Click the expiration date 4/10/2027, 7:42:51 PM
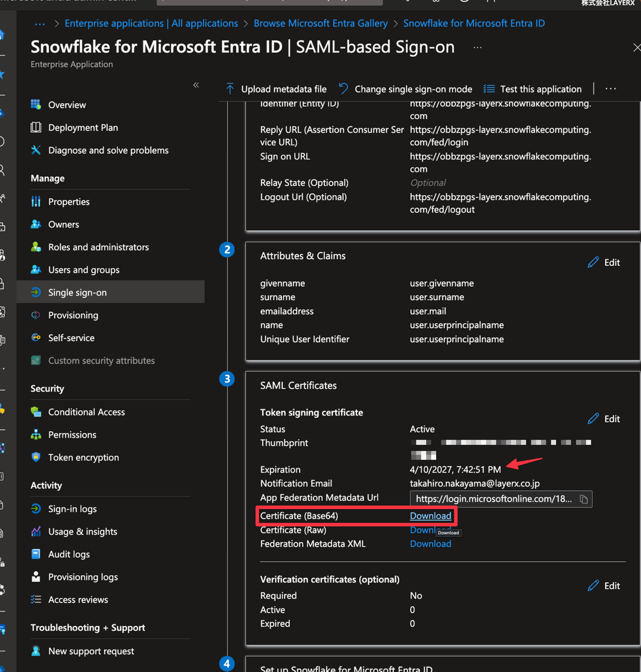This screenshot has height=672, width=641. [456, 469]
